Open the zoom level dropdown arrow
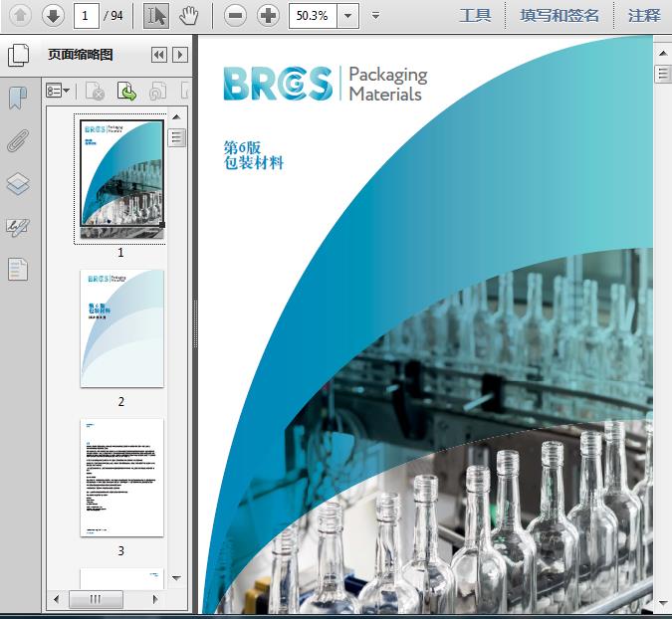Viewport: 672px width, 619px height. [x=348, y=16]
